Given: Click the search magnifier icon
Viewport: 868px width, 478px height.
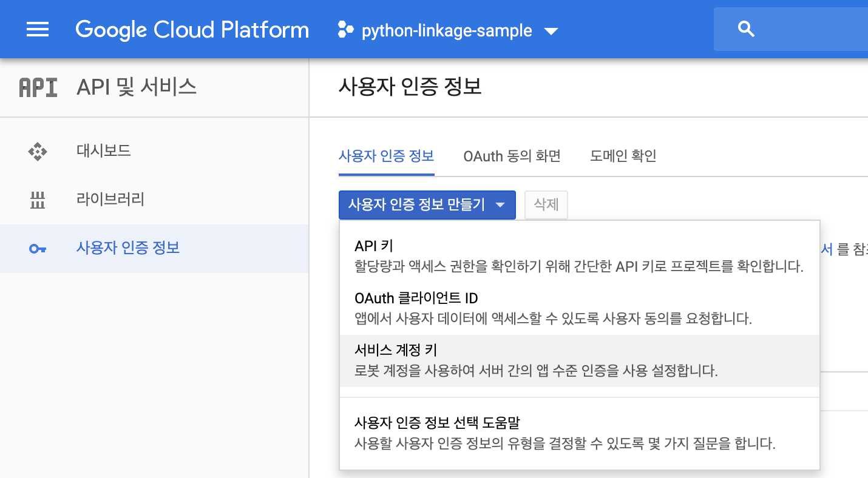Looking at the screenshot, I should 746,29.
